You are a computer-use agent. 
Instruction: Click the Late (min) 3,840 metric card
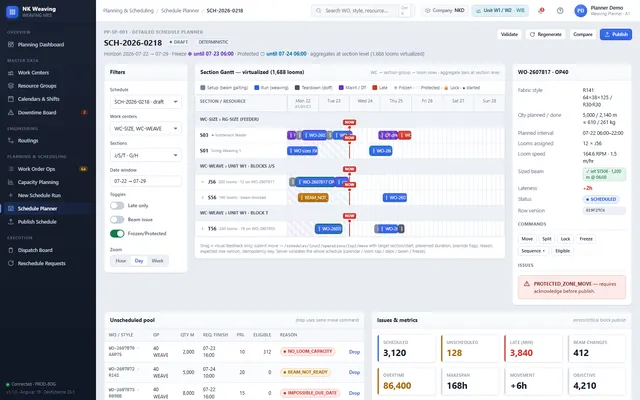533,349
